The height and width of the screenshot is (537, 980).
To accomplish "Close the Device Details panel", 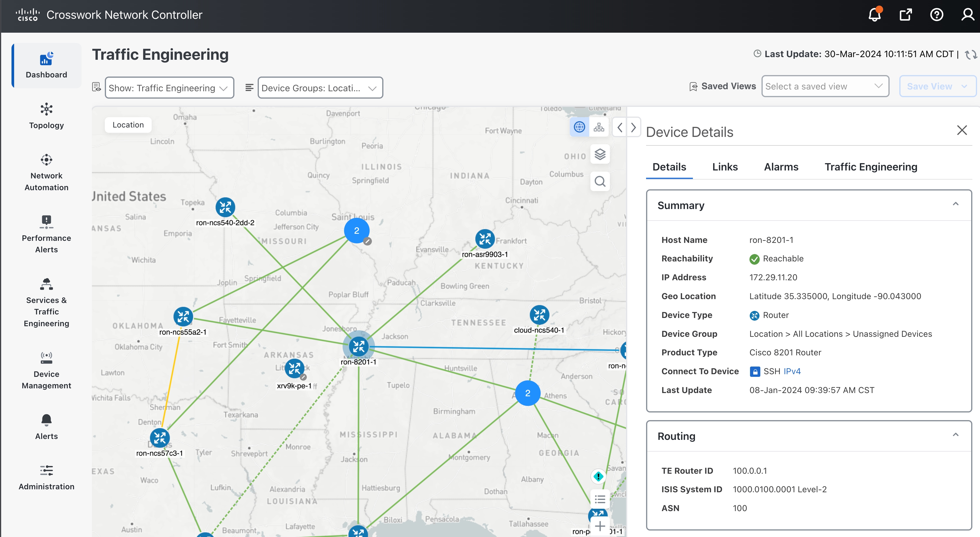I will [962, 130].
